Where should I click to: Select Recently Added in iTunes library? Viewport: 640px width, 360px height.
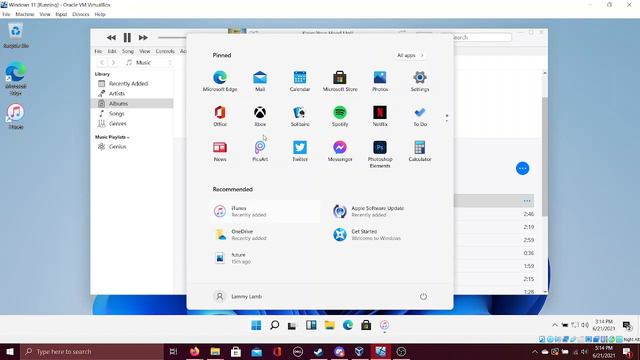(x=132, y=84)
